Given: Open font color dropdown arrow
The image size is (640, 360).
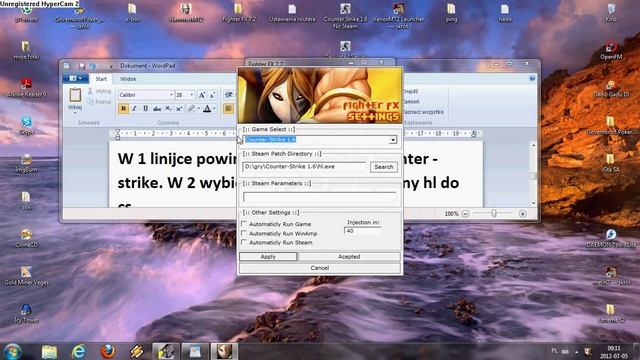Looking at the screenshot, I should click(x=214, y=109).
